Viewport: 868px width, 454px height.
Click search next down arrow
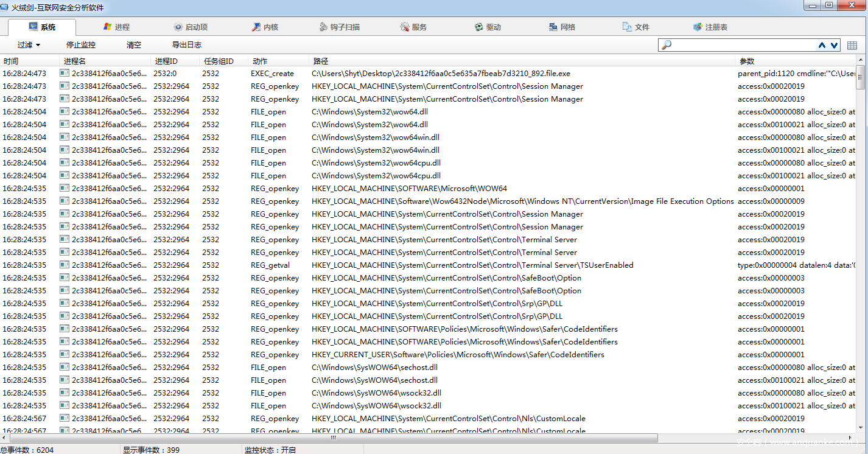coord(834,45)
